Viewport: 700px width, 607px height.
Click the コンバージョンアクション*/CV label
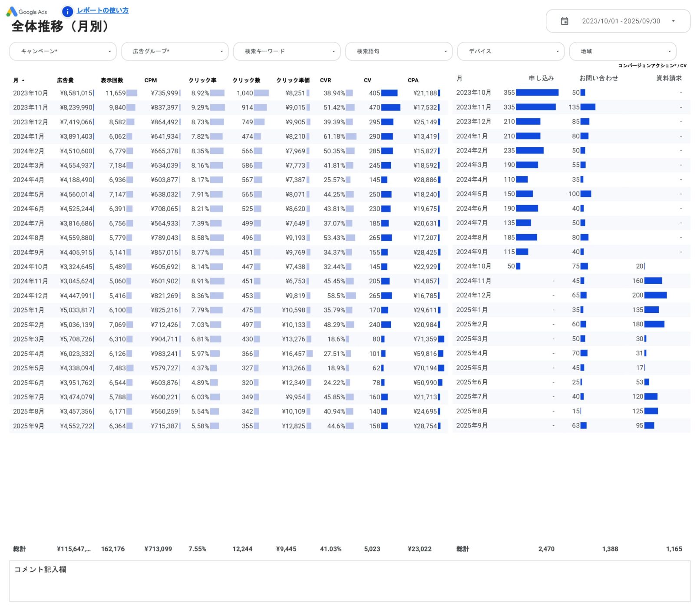point(652,66)
